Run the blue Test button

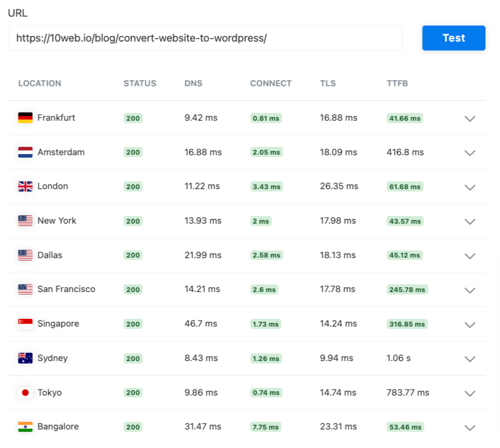pos(454,38)
